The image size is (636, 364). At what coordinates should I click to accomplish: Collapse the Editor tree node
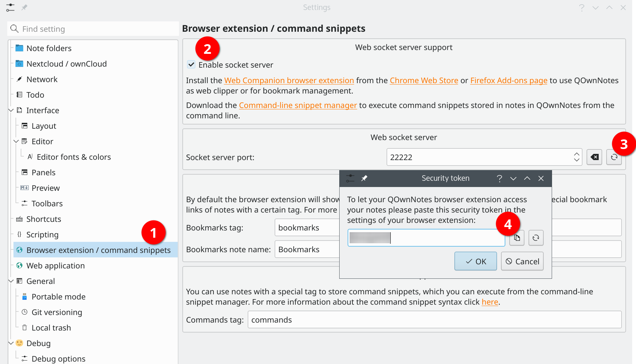click(x=16, y=141)
